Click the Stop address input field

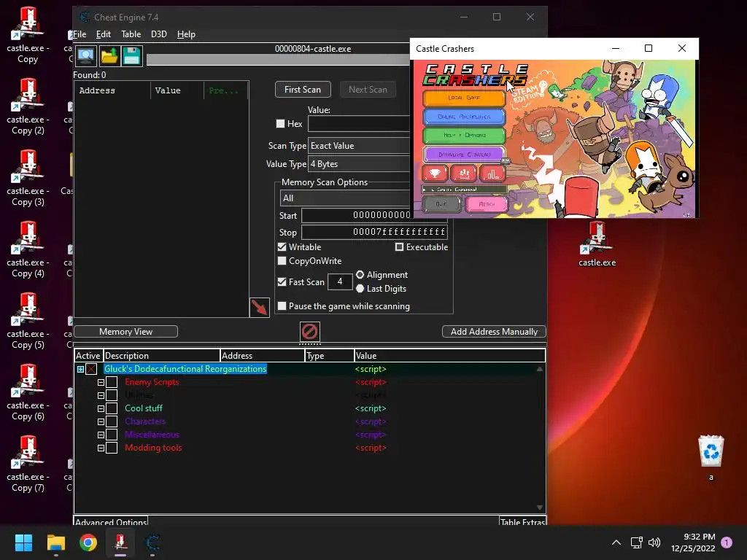pos(374,232)
